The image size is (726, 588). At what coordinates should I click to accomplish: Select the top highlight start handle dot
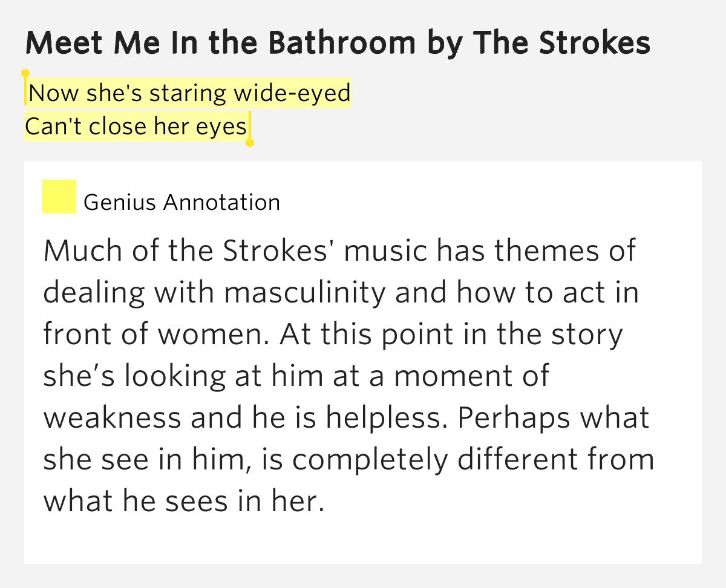click(25, 73)
